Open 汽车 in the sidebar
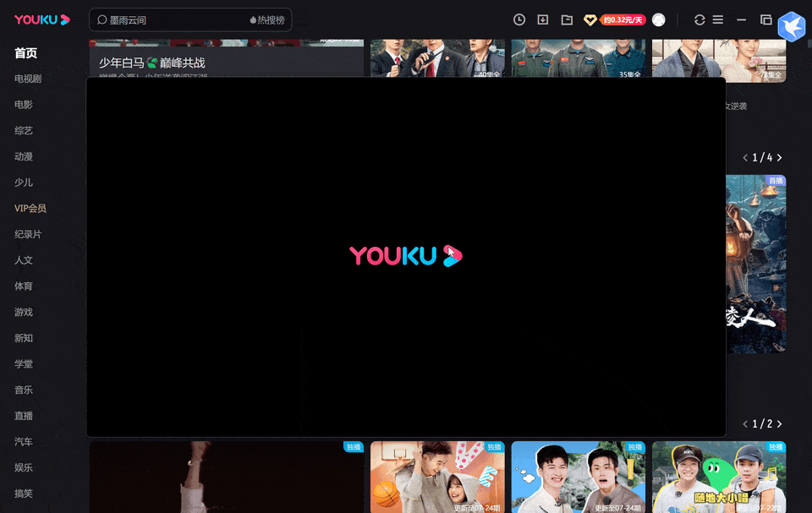Image resolution: width=812 pixels, height=513 pixels. coord(24,441)
